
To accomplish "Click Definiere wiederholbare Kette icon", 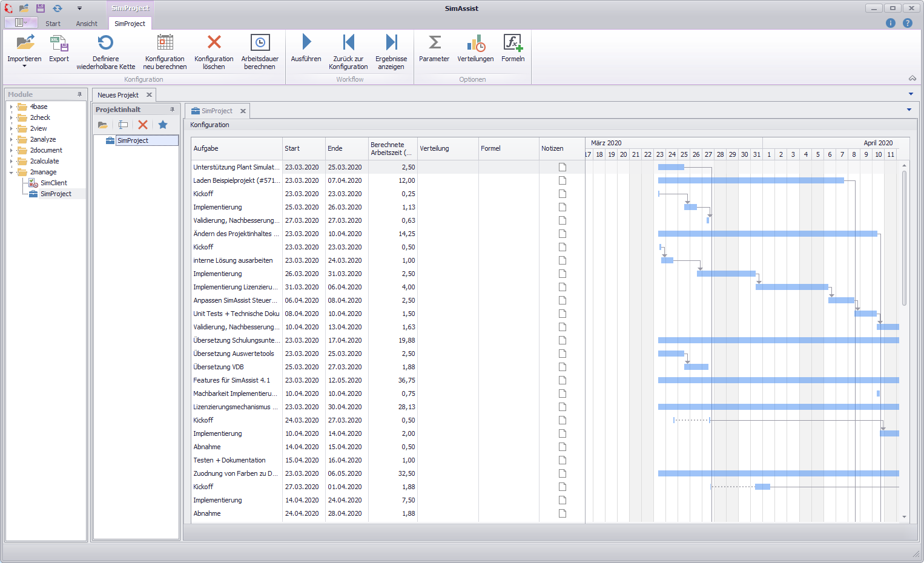I will tap(105, 42).
